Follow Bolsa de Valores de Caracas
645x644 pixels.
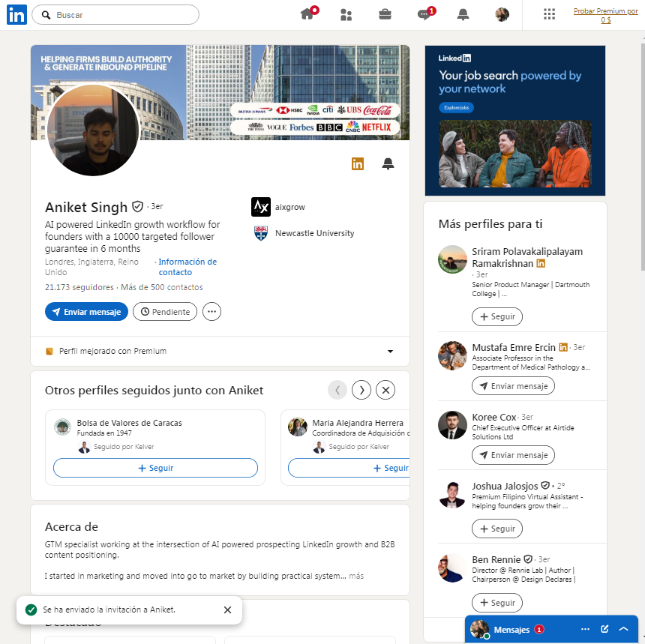tap(155, 468)
